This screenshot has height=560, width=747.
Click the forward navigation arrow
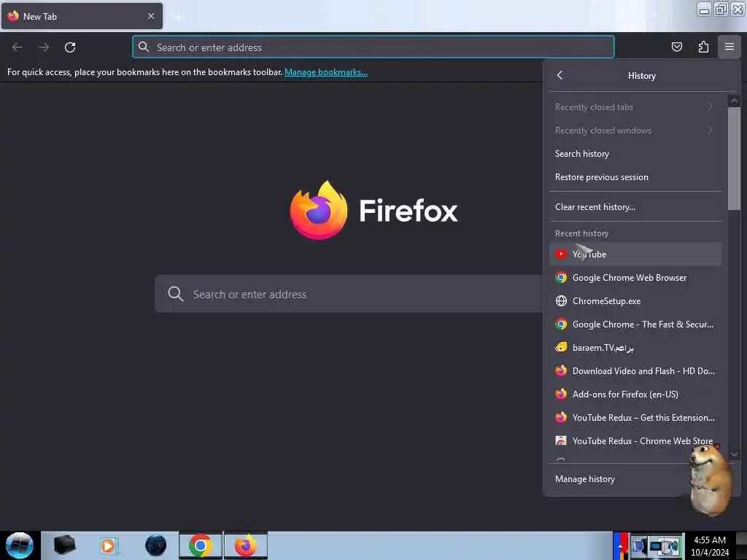click(44, 47)
